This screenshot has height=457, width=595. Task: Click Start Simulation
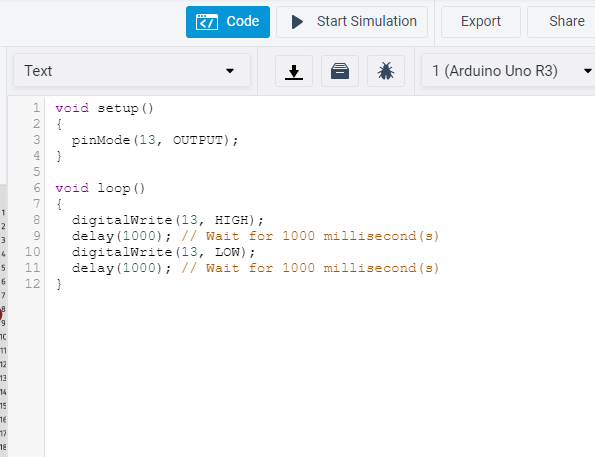pos(352,22)
